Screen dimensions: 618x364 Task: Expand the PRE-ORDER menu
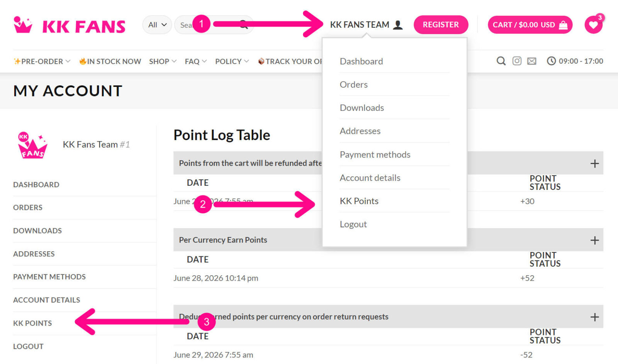42,61
